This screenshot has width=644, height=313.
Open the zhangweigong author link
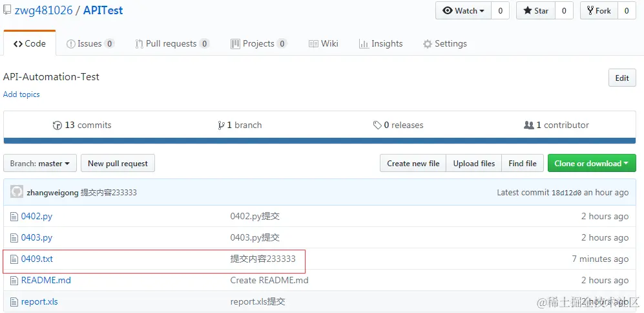[52, 193]
